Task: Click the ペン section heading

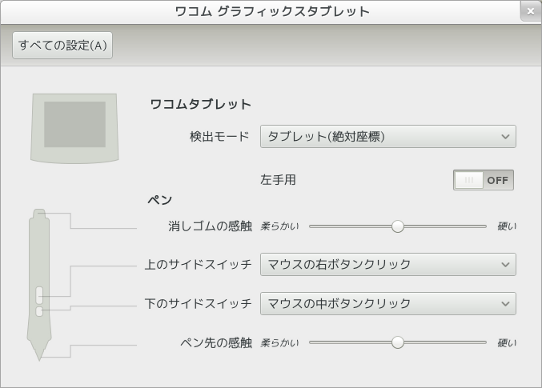Action: [160, 200]
